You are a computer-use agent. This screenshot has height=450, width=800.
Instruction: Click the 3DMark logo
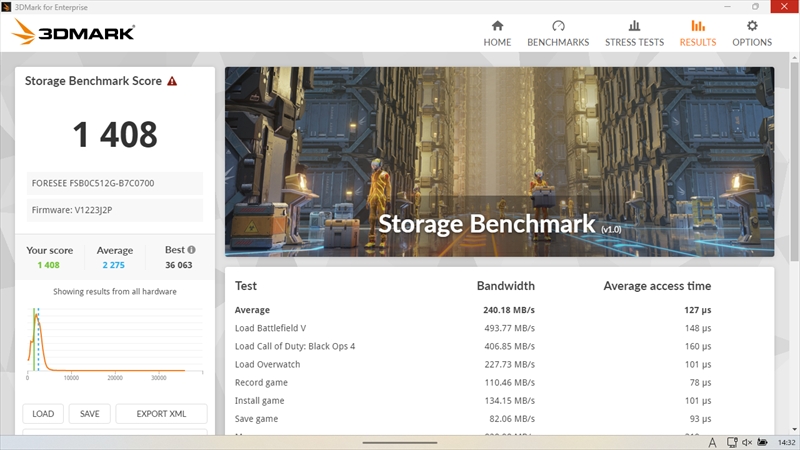[x=73, y=33]
